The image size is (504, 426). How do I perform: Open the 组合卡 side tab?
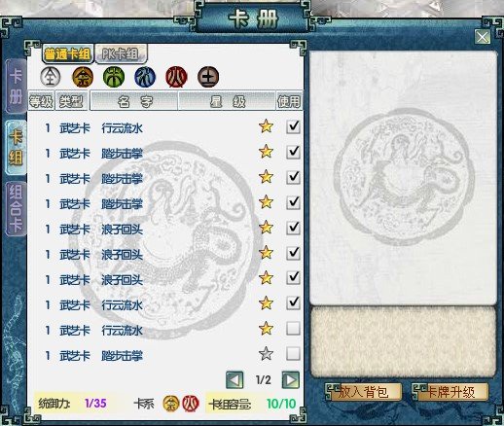pyautogui.click(x=16, y=208)
